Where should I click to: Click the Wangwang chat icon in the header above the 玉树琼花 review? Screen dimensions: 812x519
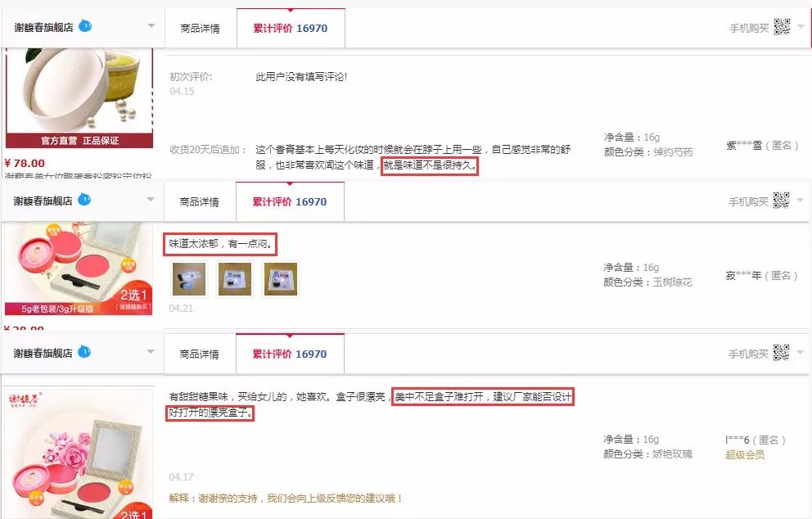[84, 199]
